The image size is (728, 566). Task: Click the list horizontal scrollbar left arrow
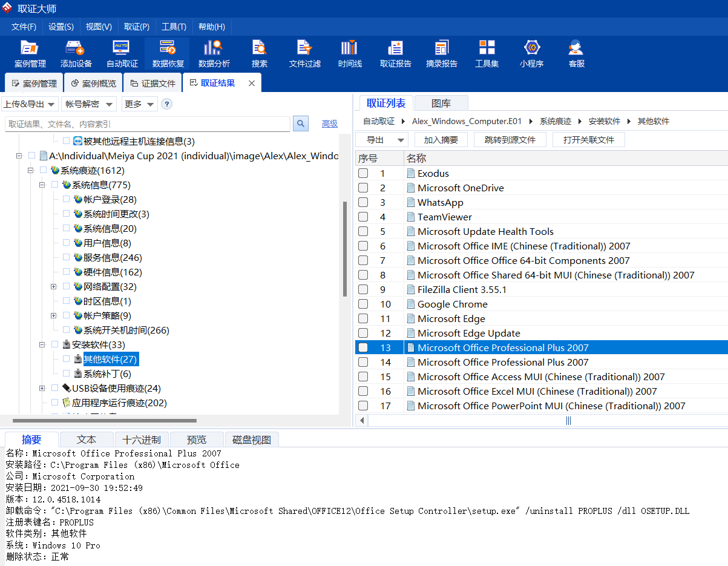(x=362, y=421)
